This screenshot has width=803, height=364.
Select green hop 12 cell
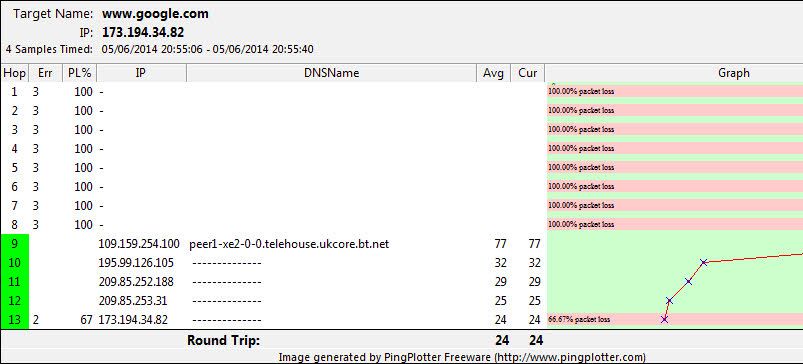point(14,301)
